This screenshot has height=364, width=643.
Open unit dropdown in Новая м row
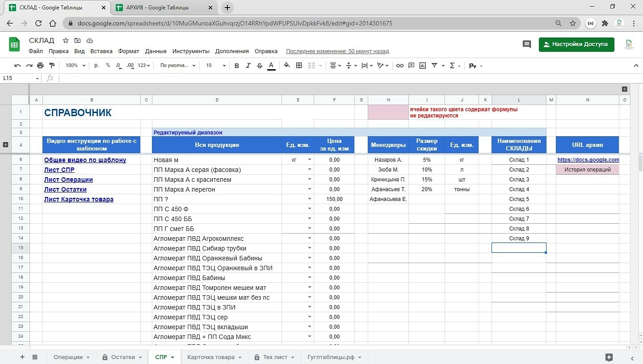point(309,160)
